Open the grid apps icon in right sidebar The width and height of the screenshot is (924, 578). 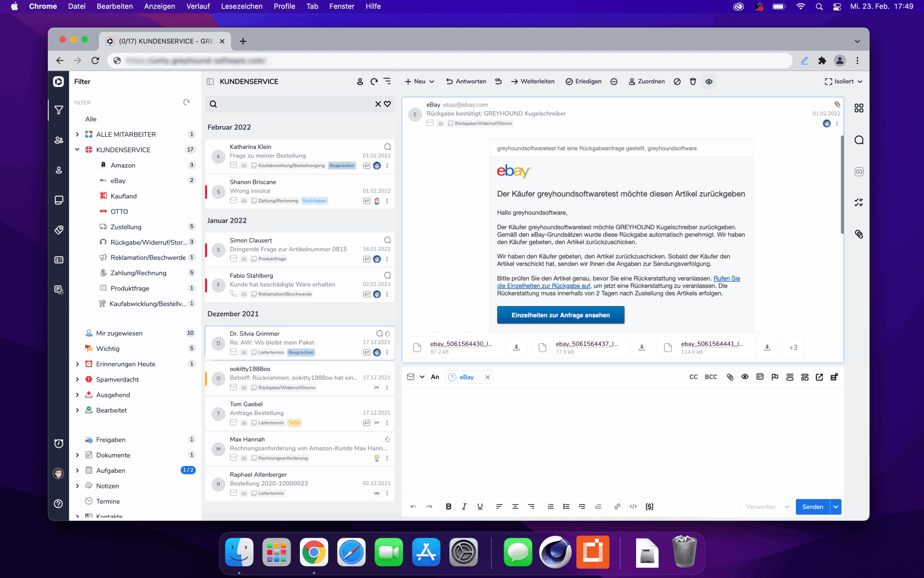pos(859,108)
